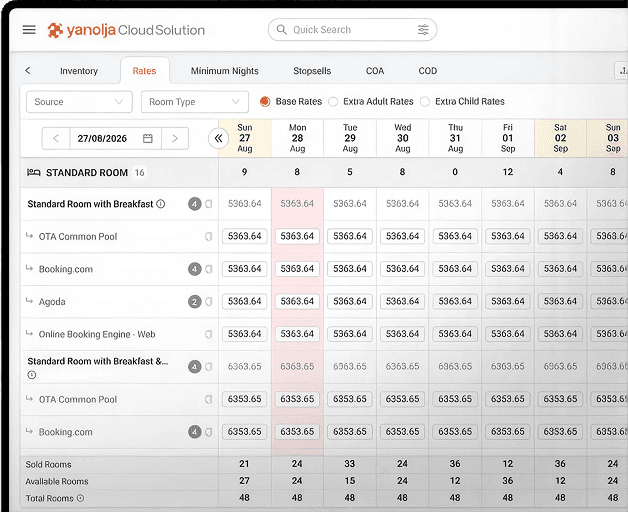Click badge 4 on first Booking.com row
Image resolution: width=628 pixels, height=512 pixels.
[195, 269]
